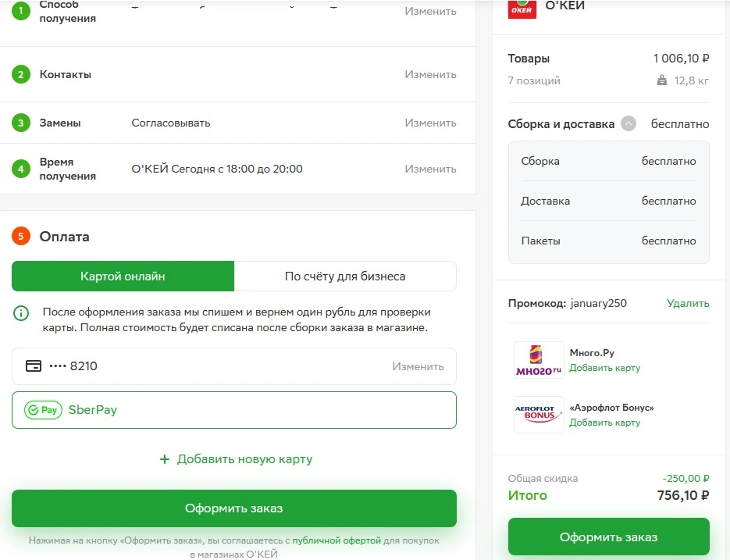Click Добавить новую карту
730x560 pixels.
[x=236, y=459]
